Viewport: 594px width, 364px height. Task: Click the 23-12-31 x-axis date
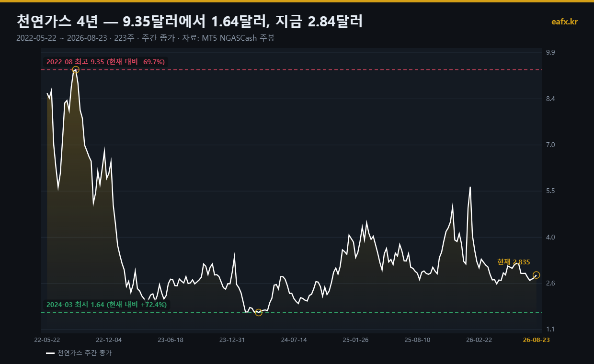232,340
